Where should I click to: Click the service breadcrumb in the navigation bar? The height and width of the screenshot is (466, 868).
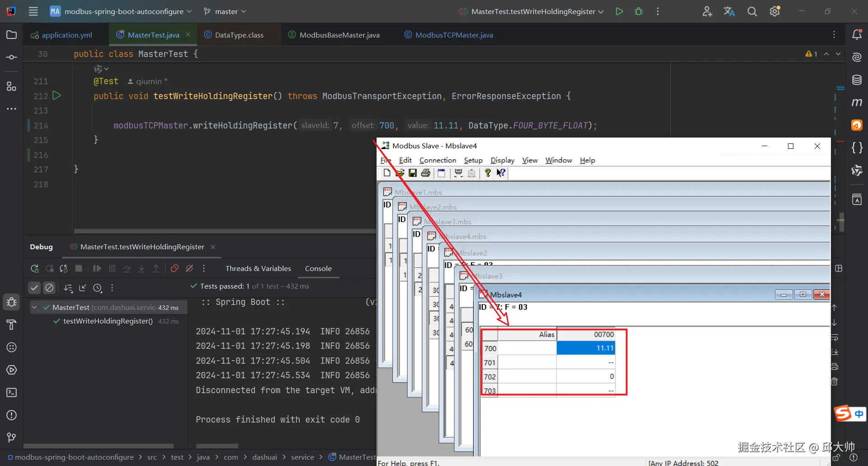(x=302, y=457)
